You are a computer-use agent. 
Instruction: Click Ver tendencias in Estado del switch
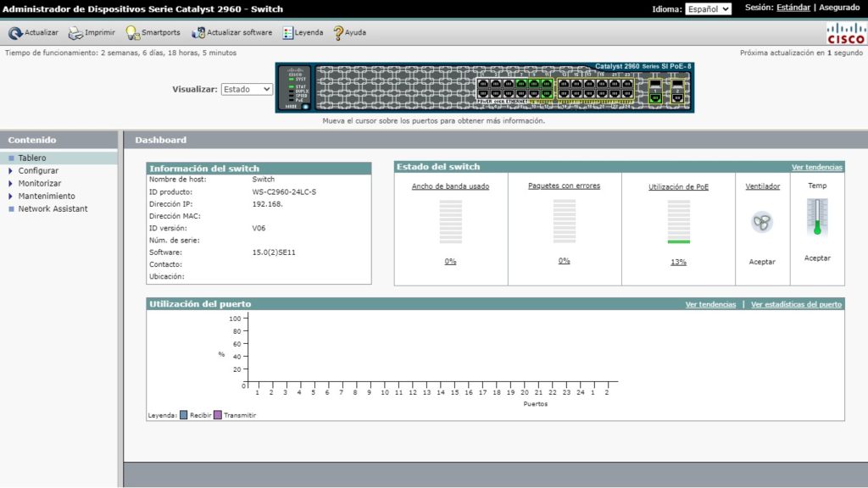tap(817, 166)
